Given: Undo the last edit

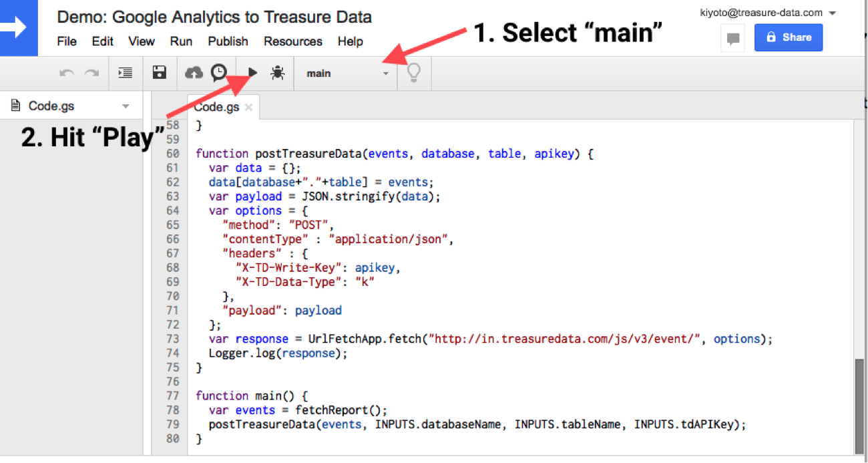Looking at the screenshot, I should [x=67, y=73].
